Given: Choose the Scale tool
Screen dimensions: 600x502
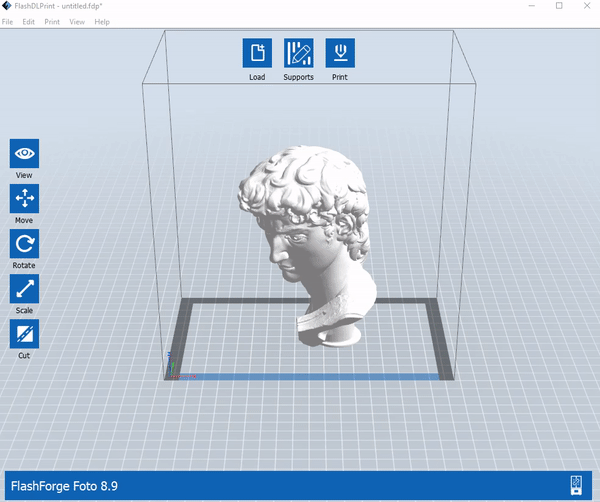Looking at the screenshot, I should (24, 288).
